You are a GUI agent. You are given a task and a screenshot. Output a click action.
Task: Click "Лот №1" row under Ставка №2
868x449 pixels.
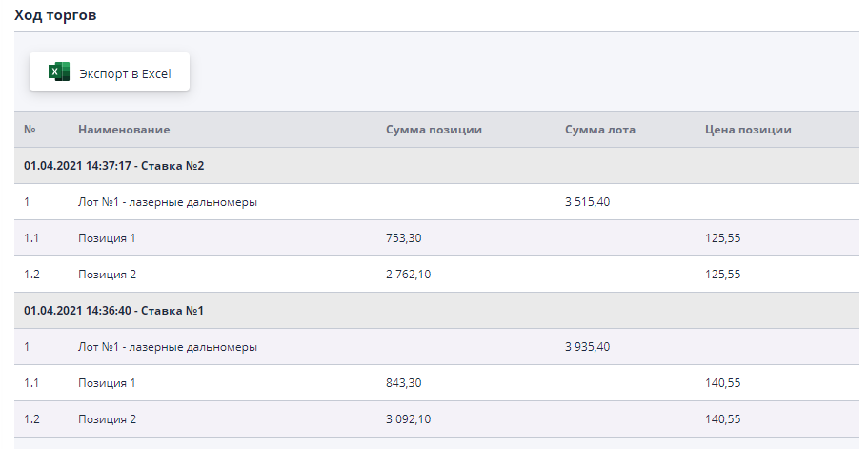tap(168, 202)
